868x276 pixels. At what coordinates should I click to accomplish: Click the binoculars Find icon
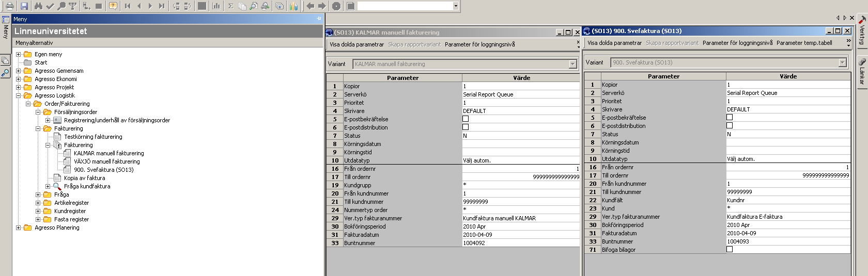[38, 6]
